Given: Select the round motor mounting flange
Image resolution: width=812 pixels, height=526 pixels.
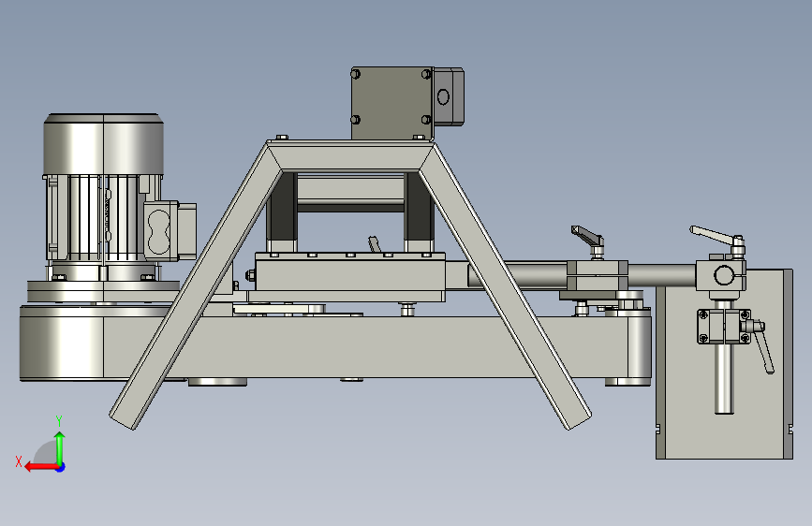Looking at the screenshot, I should (104, 291).
